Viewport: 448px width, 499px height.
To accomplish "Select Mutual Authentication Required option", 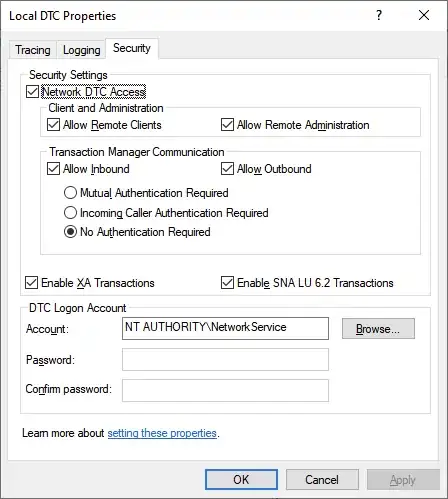I will [70, 193].
